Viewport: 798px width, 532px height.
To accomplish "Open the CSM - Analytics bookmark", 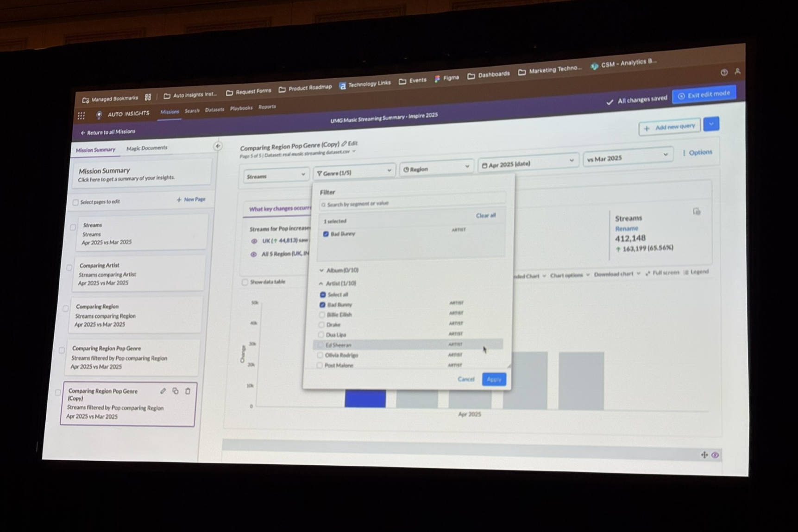I will (623, 64).
